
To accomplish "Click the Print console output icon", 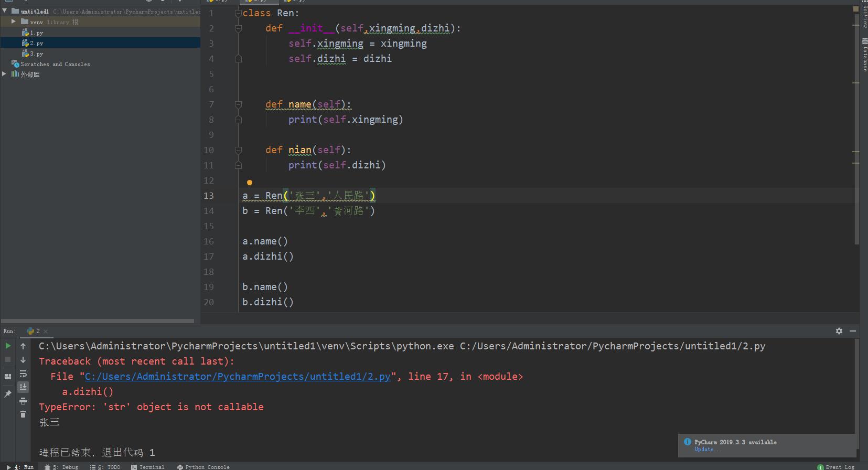I will coord(23,401).
